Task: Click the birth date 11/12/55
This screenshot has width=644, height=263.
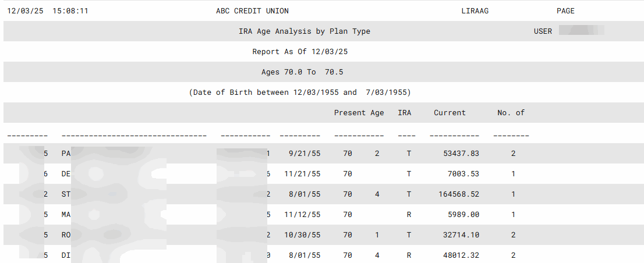Action: (x=302, y=215)
